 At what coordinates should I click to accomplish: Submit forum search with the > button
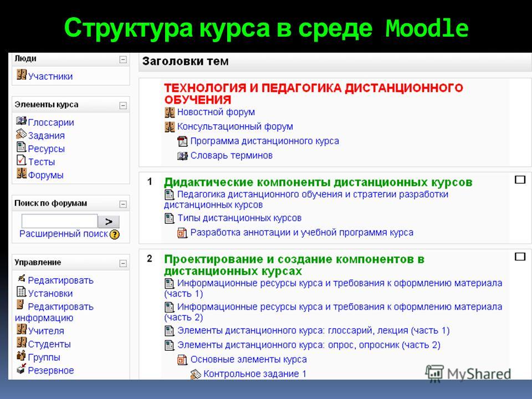tap(109, 222)
